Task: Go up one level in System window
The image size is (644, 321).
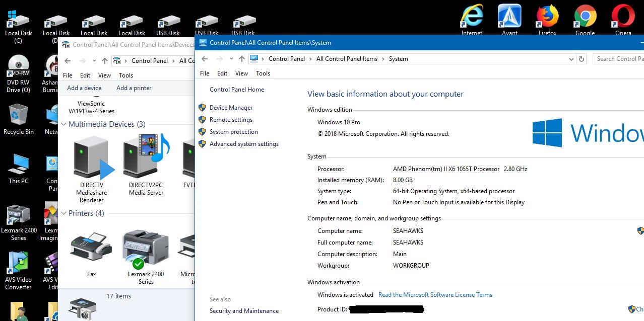Action: click(x=242, y=59)
